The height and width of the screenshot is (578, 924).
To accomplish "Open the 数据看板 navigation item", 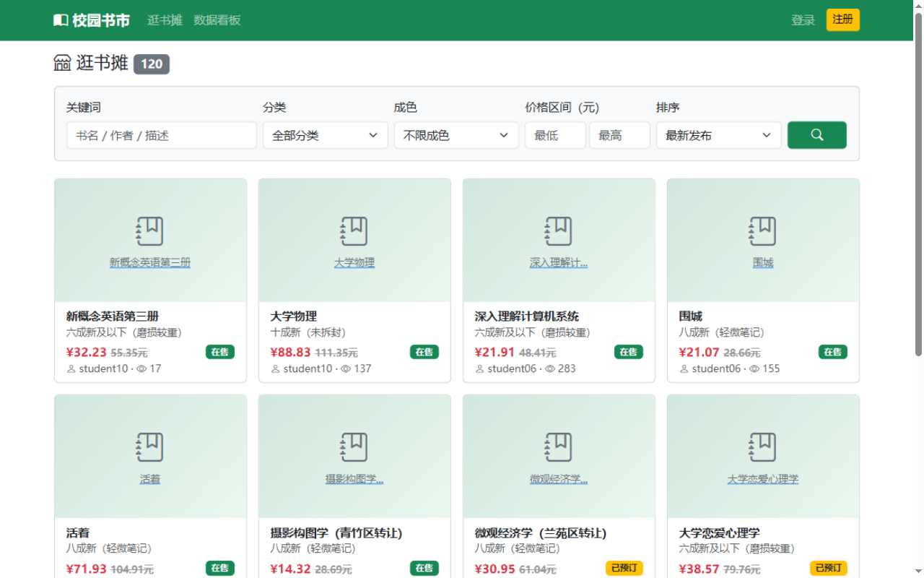I will (x=217, y=20).
